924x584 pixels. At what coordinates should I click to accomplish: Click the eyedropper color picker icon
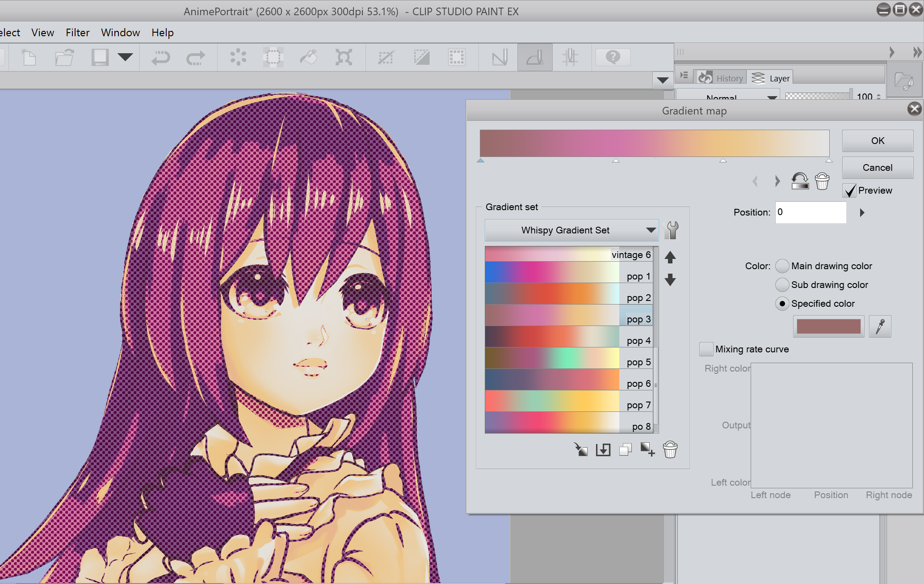tap(880, 327)
